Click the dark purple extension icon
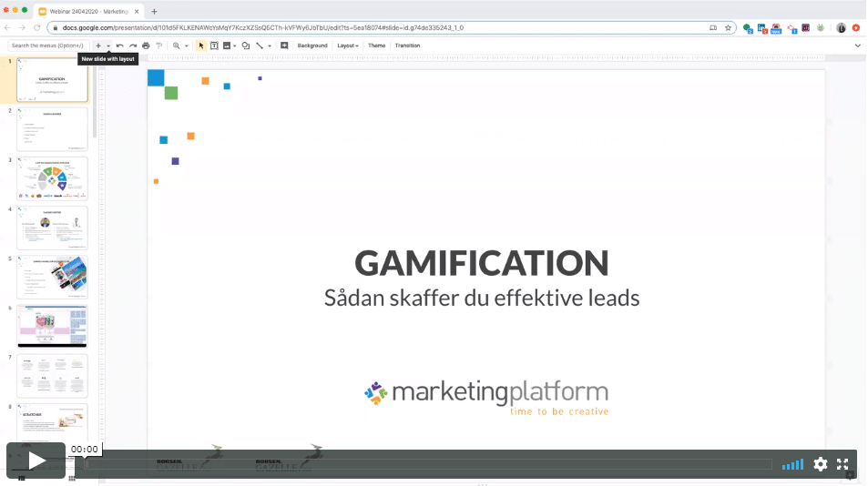This screenshot has height=486, width=868. 805,27
